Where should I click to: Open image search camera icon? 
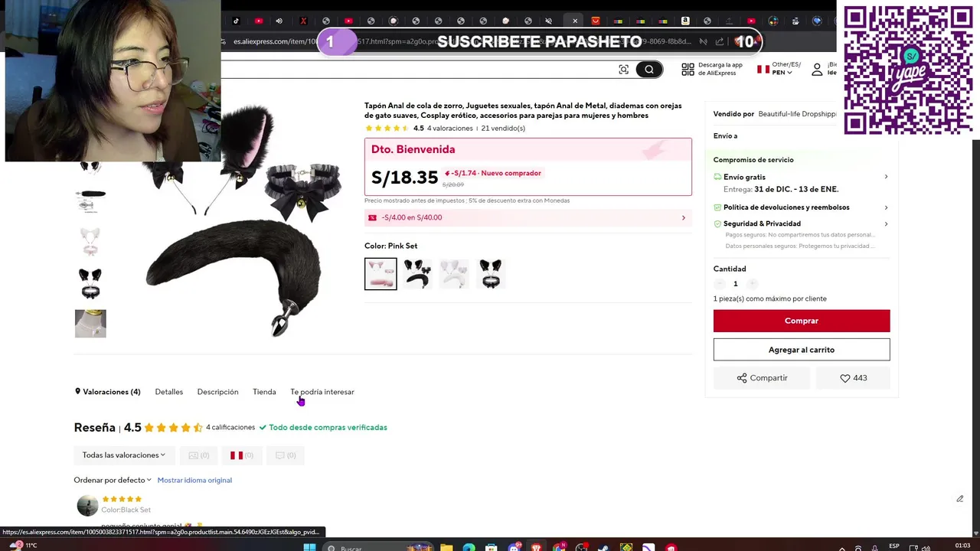point(624,70)
